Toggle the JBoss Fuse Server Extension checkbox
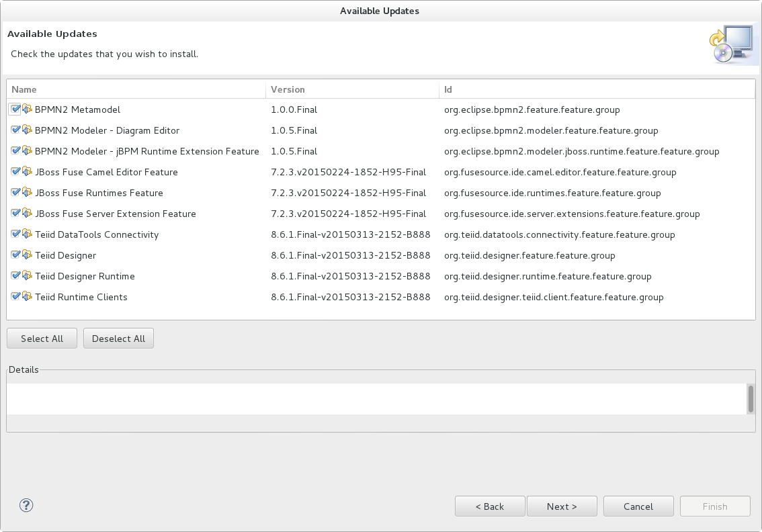The image size is (762, 532). [15, 214]
